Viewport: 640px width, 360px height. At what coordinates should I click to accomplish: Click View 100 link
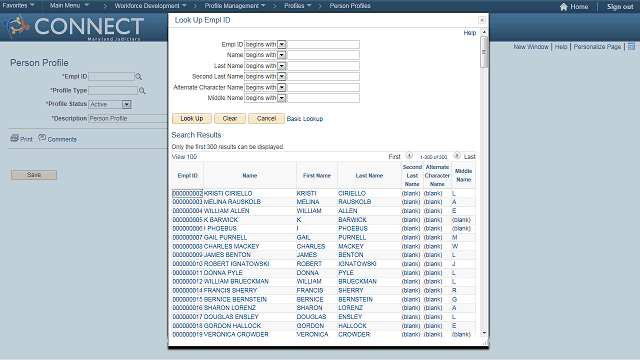click(184, 157)
